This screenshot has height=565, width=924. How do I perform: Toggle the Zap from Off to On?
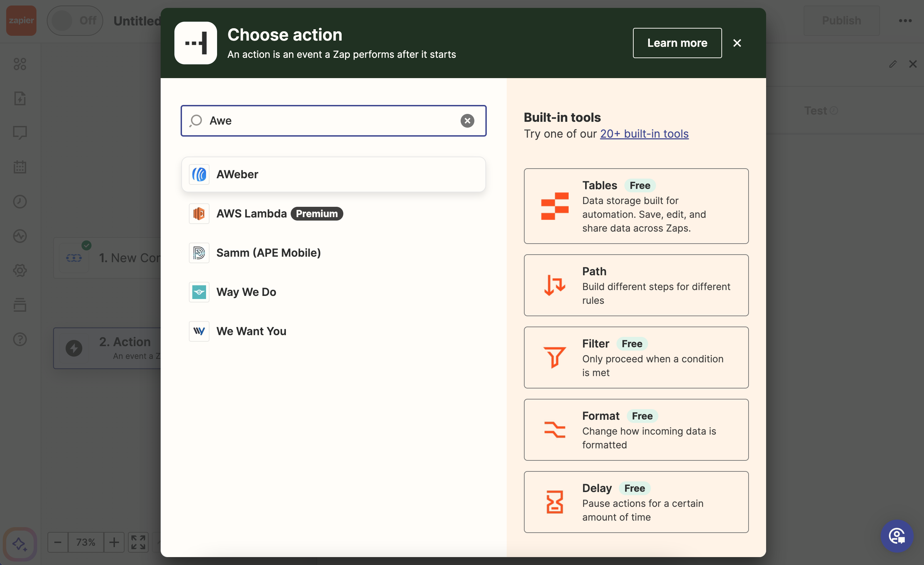[75, 20]
